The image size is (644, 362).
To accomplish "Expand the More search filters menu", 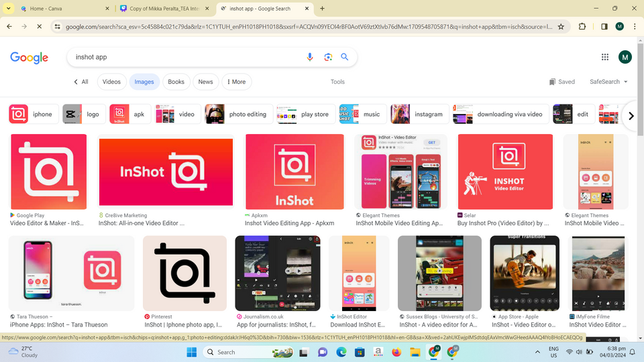I will pyautogui.click(x=237, y=82).
